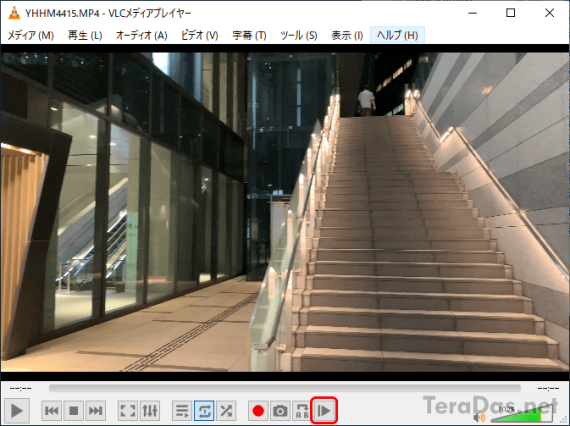Open extended settings and effects
This screenshot has height=426, width=570.
coord(150,411)
